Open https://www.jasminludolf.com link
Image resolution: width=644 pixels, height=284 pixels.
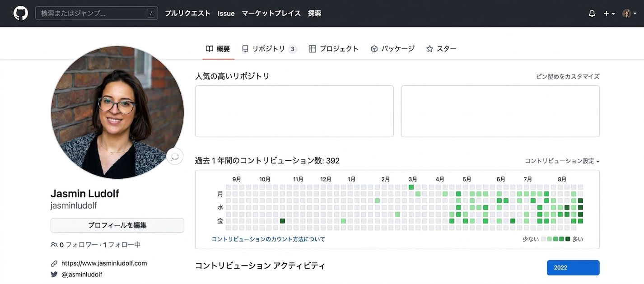[x=104, y=263]
